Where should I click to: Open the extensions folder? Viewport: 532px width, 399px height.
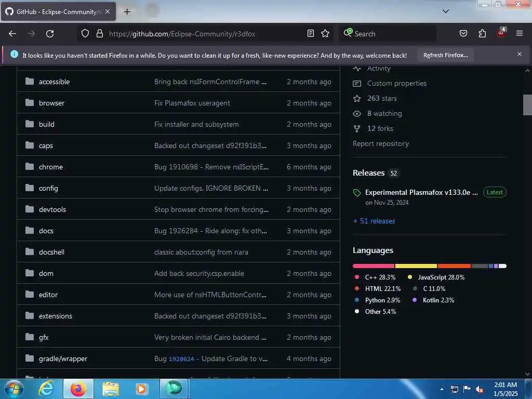tap(56, 316)
